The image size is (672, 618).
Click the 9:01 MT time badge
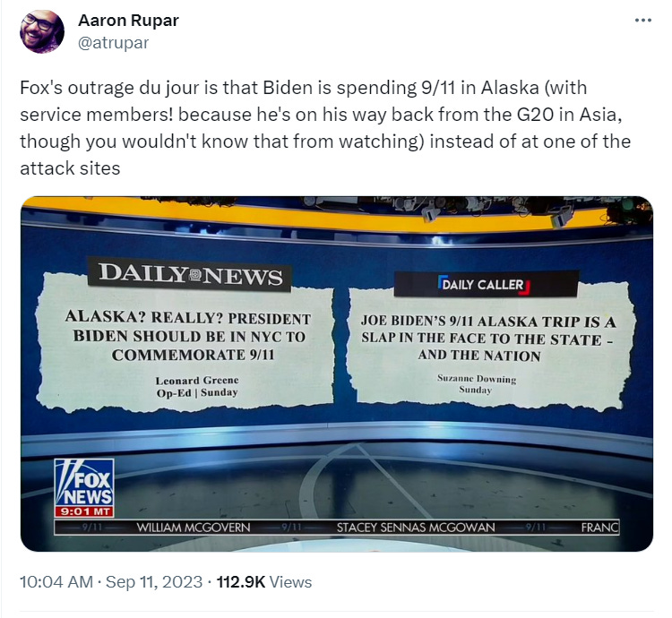point(84,511)
